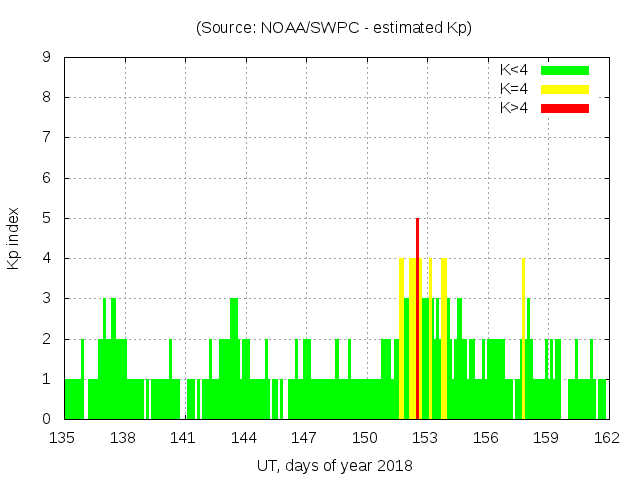Select x-axis tick label 147

pos(304,438)
